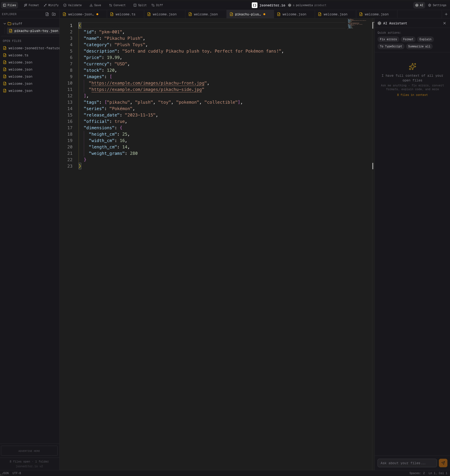Validate the current JSON file
This screenshot has height=476, width=450.
click(x=72, y=5)
